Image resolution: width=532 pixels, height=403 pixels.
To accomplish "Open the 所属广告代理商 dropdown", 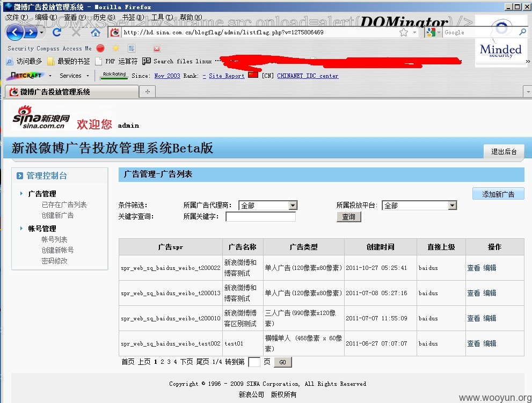I will [268, 205].
